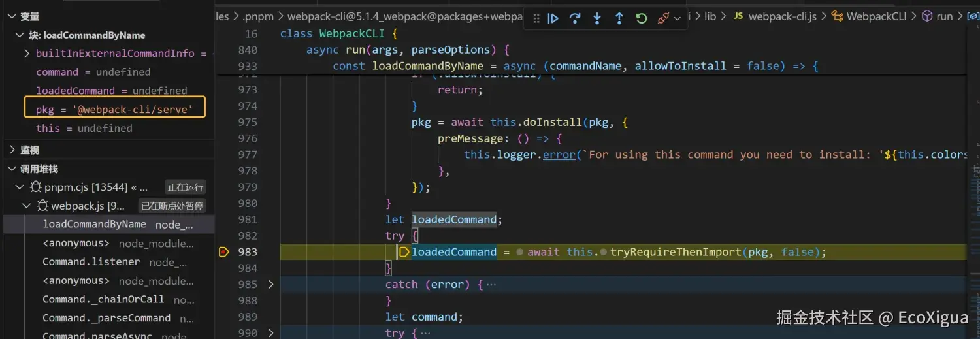Expand the folded try block at line 990
The width and height of the screenshot is (980, 339).
coord(271,332)
